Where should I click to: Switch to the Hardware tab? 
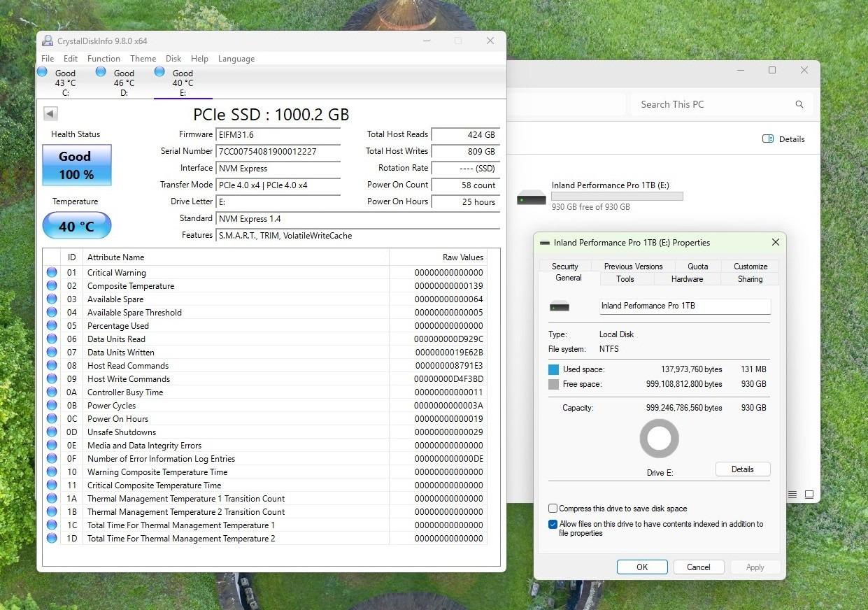(x=688, y=278)
